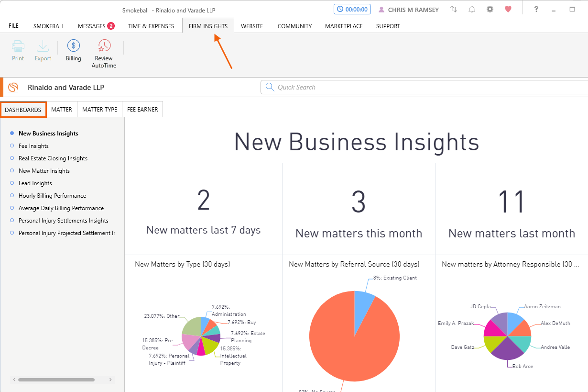The image size is (588, 392).
Task: Select Hourly Billing Performance dashboard
Action: [52, 196]
